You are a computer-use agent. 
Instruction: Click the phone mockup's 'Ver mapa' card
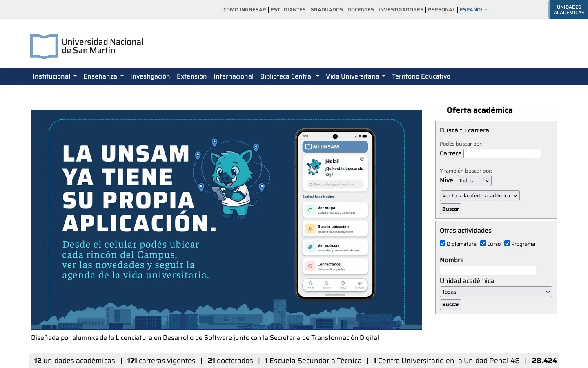335,210
